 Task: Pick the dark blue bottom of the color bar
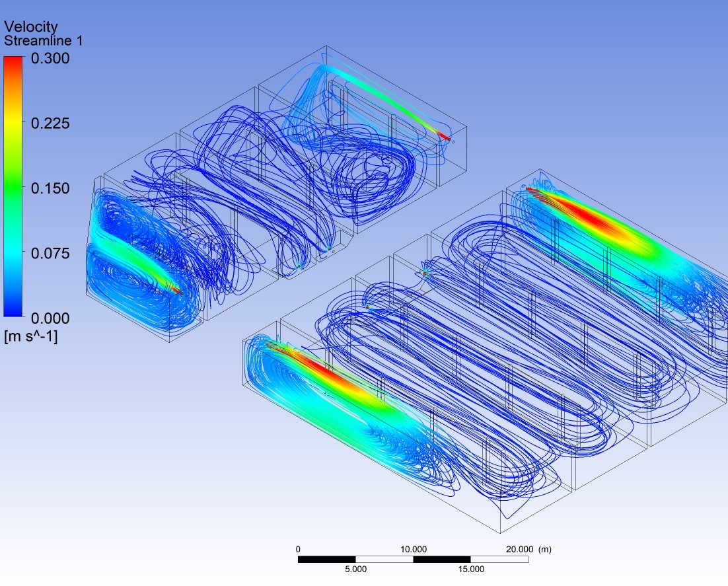click(x=13, y=311)
